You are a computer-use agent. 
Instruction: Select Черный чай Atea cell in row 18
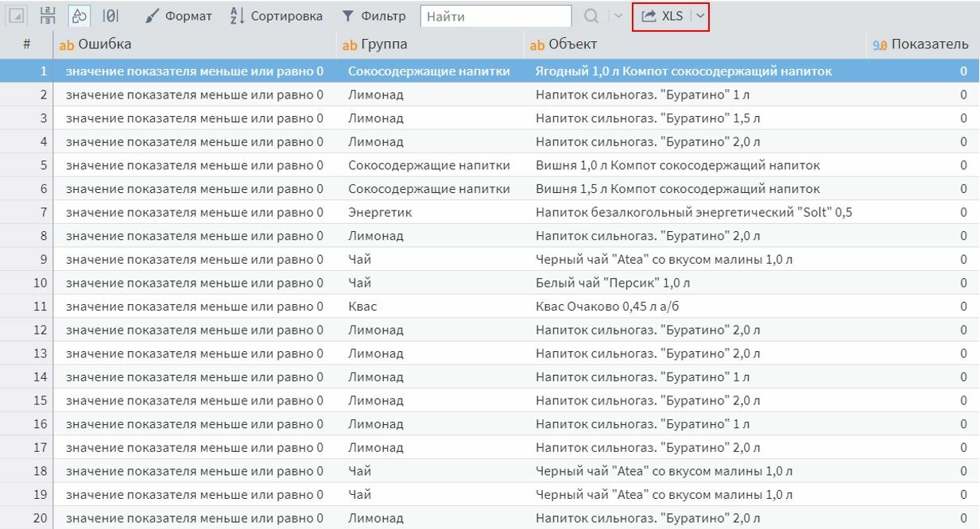pos(695,471)
